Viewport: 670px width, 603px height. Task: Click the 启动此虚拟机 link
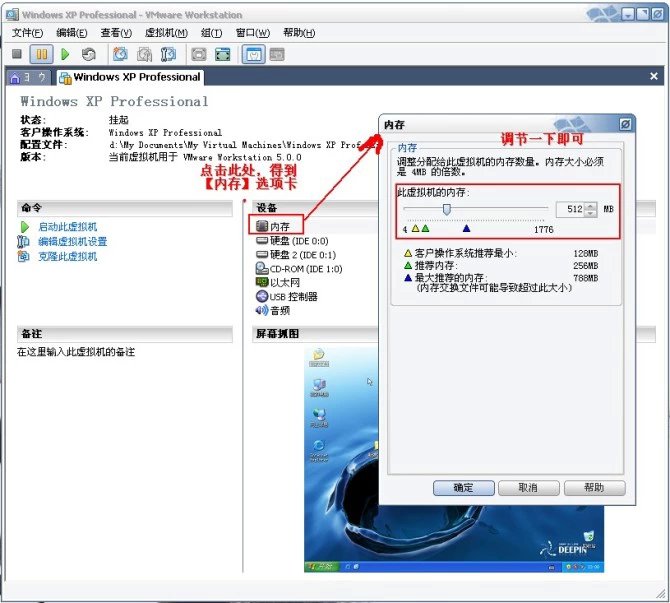pyautogui.click(x=67, y=227)
